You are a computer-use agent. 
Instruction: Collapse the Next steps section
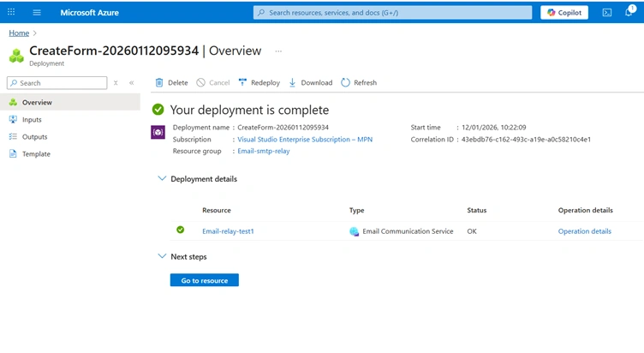(x=162, y=256)
